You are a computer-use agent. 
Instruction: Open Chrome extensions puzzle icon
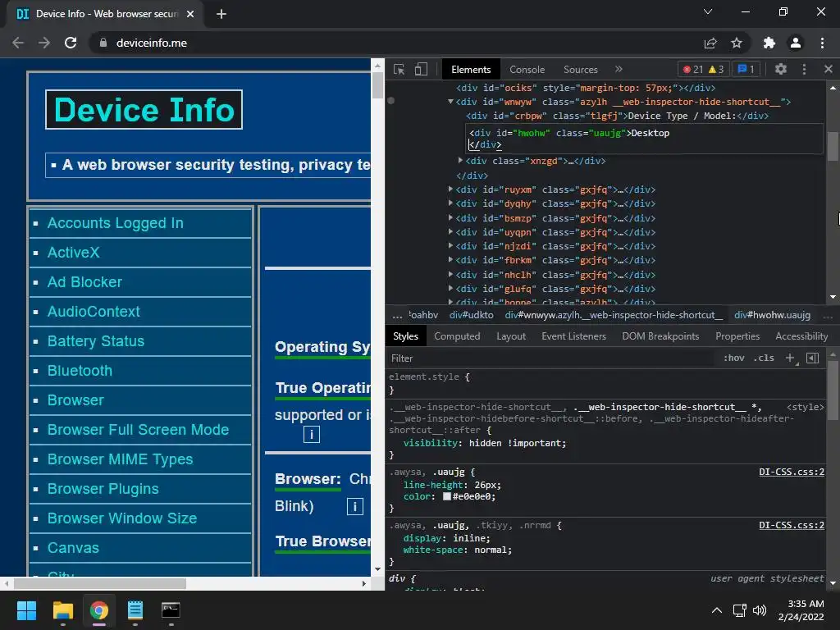[x=769, y=43]
